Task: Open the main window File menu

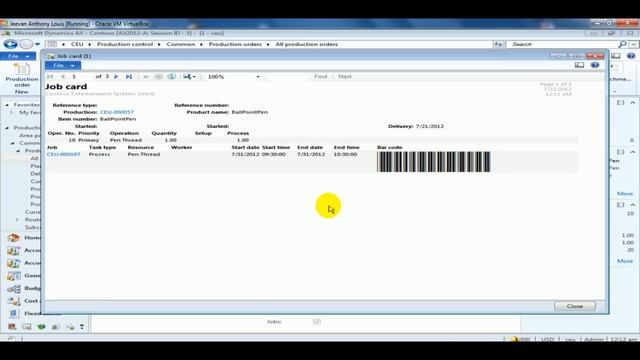Action: (18, 56)
